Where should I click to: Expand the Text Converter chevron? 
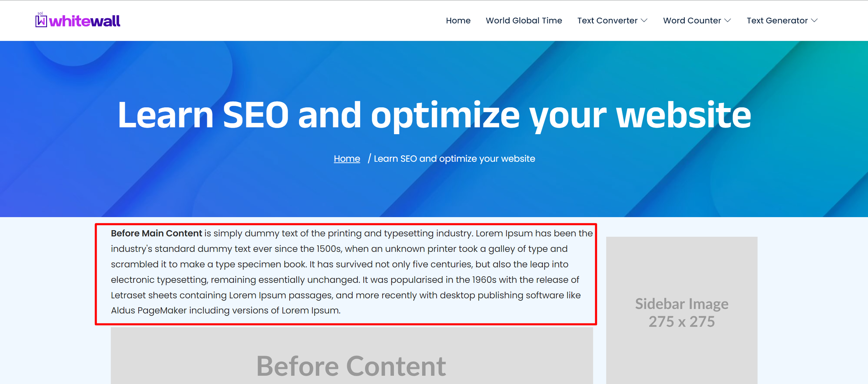pos(644,21)
